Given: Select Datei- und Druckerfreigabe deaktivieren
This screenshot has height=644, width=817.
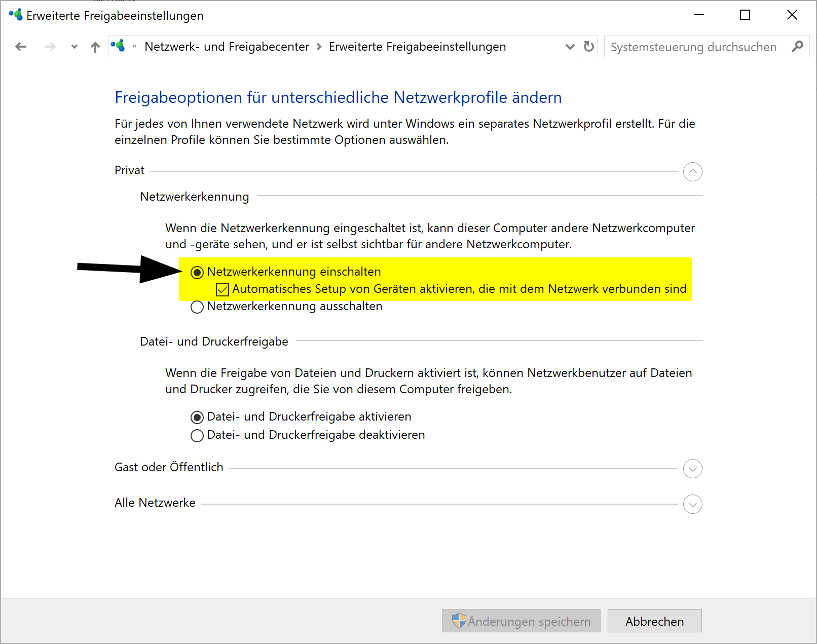Looking at the screenshot, I should click(197, 435).
